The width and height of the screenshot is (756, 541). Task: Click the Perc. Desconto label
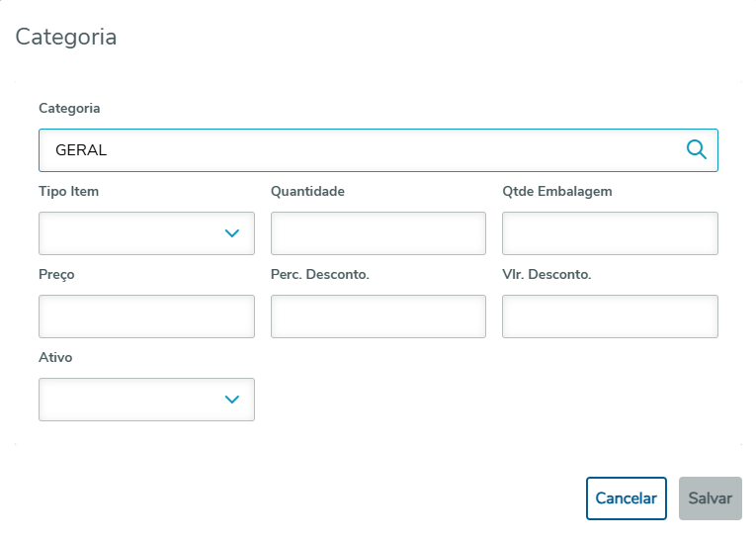pos(319,274)
